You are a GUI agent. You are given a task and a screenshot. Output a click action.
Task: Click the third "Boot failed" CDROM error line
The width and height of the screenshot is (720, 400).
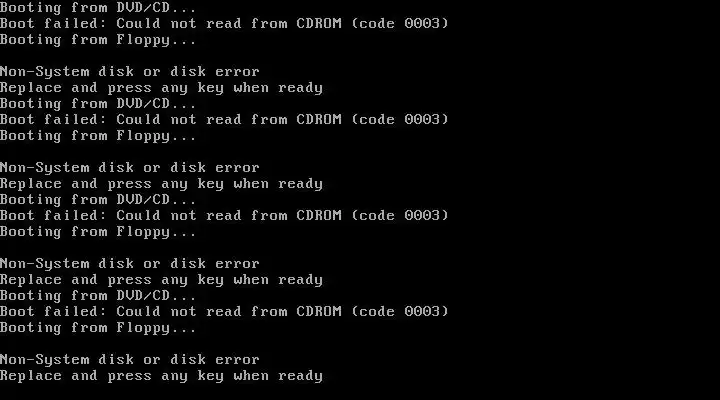(x=224, y=215)
